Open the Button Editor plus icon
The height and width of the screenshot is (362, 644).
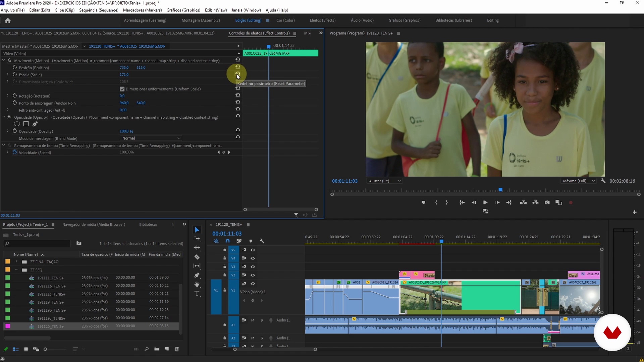pos(634,212)
